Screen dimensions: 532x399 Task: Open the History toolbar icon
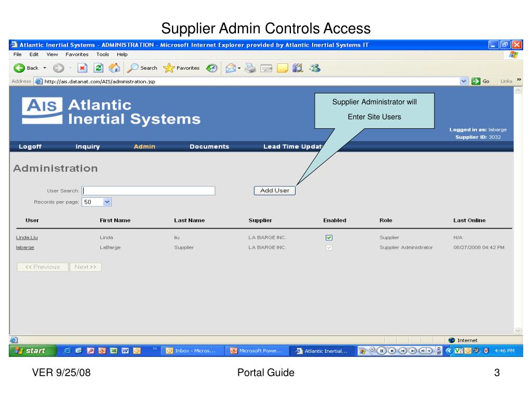(212, 68)
